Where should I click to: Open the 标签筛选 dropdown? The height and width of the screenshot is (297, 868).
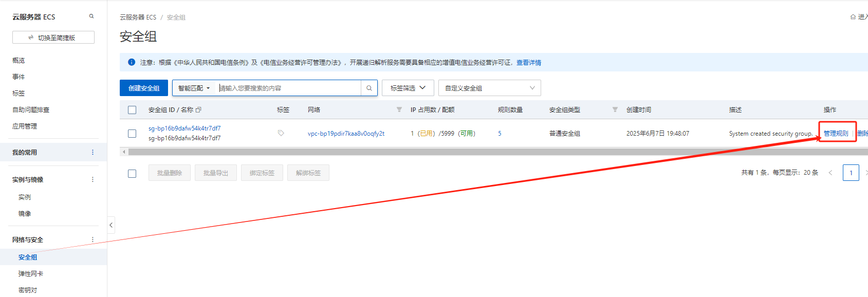(x=408, y=88)
